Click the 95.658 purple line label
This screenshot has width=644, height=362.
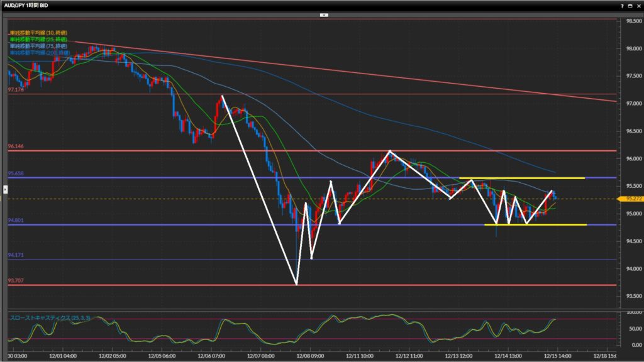pos(15,173)
